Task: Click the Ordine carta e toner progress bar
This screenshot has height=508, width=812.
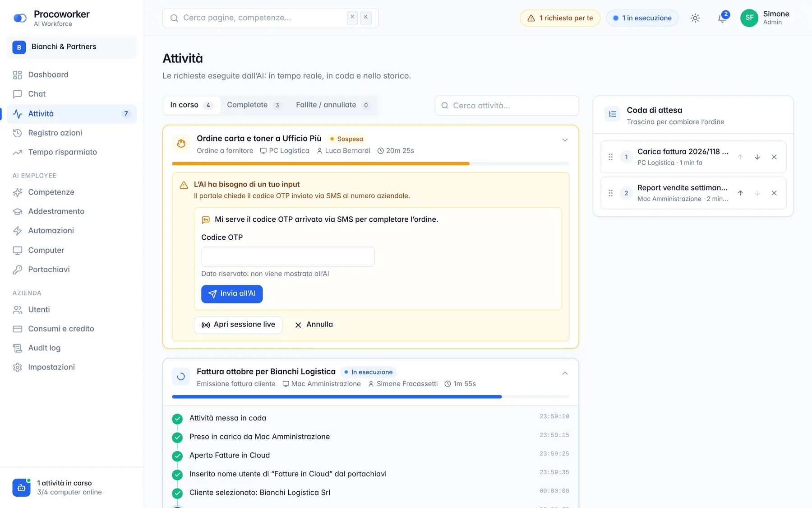Action: click(370, 163)
